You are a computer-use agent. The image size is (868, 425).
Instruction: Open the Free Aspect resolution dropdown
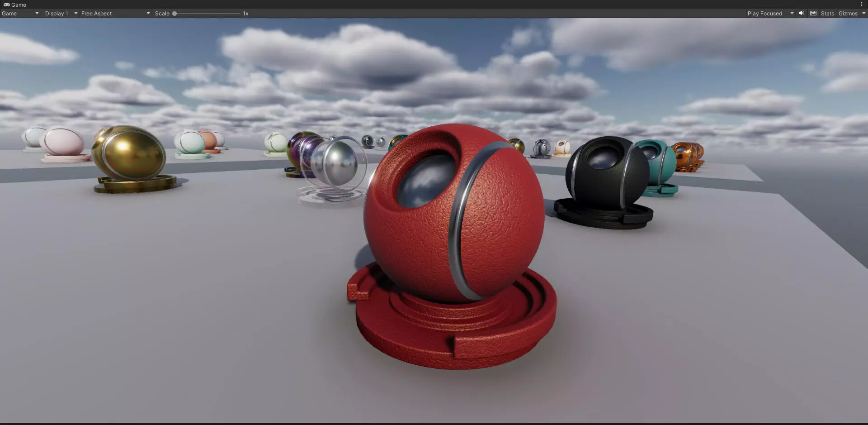115,14
